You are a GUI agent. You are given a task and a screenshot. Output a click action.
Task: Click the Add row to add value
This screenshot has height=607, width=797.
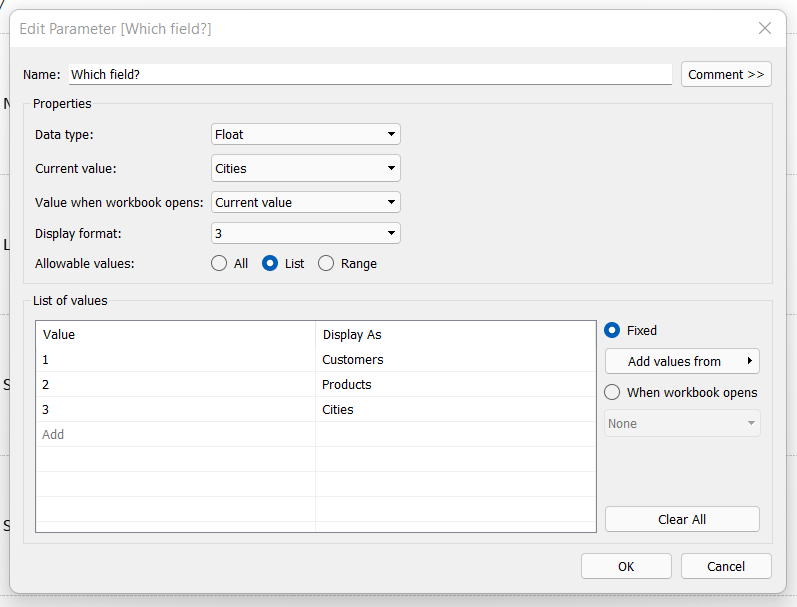click(175, 434)
